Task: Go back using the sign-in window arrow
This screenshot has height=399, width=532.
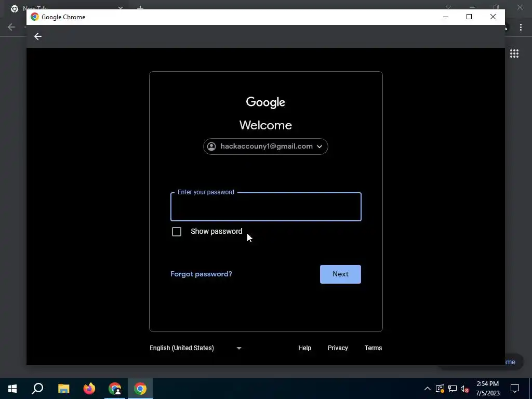Action: pos(37,36)
